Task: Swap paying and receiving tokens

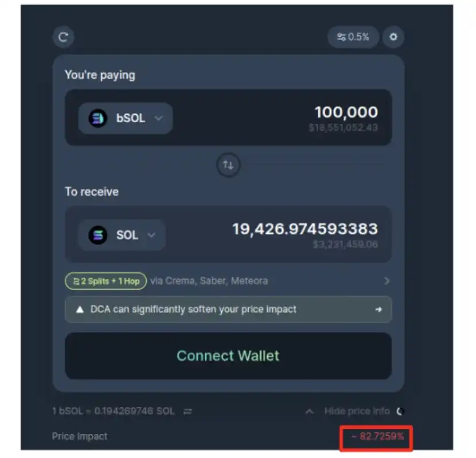Action: [228, 165]
